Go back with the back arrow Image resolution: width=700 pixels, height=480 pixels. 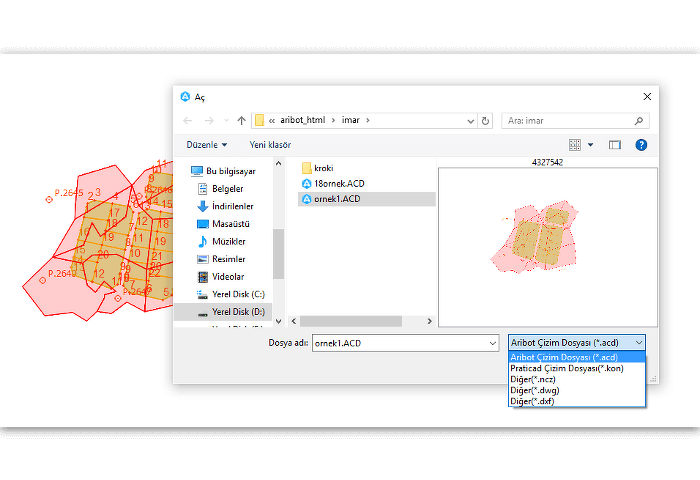(188, 121)
